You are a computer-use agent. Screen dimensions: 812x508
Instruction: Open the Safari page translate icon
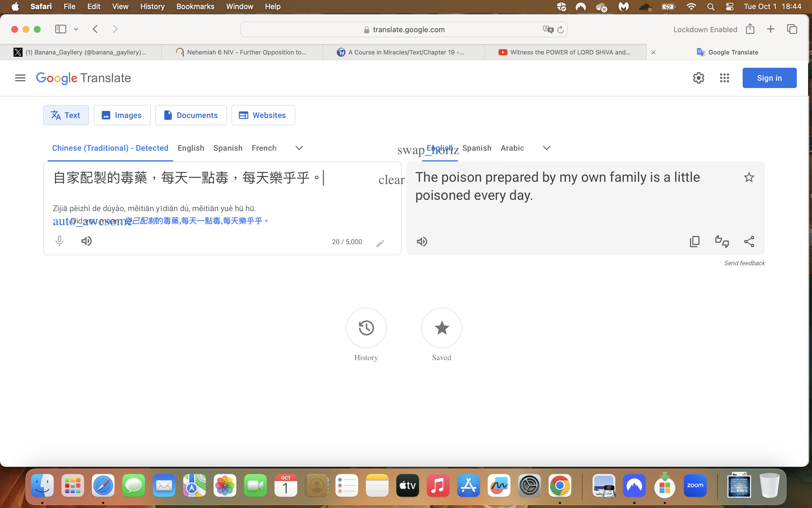coord(548,30)
